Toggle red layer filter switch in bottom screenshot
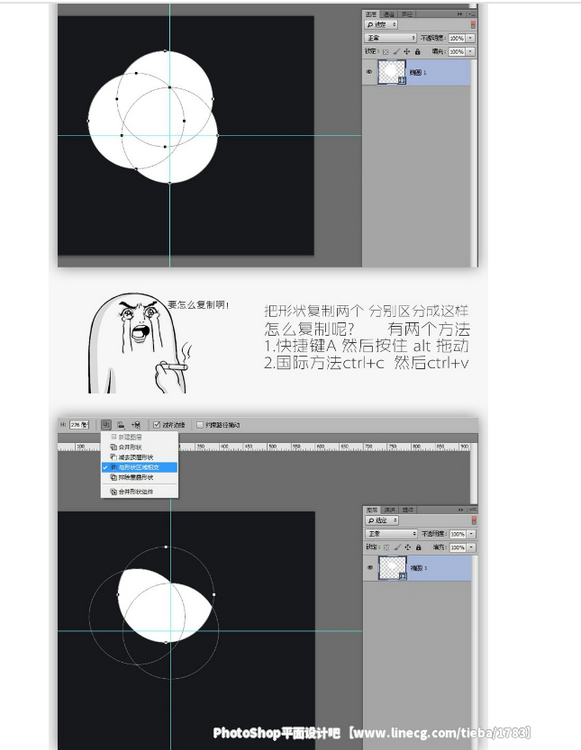581x750 pixels. 474,520
